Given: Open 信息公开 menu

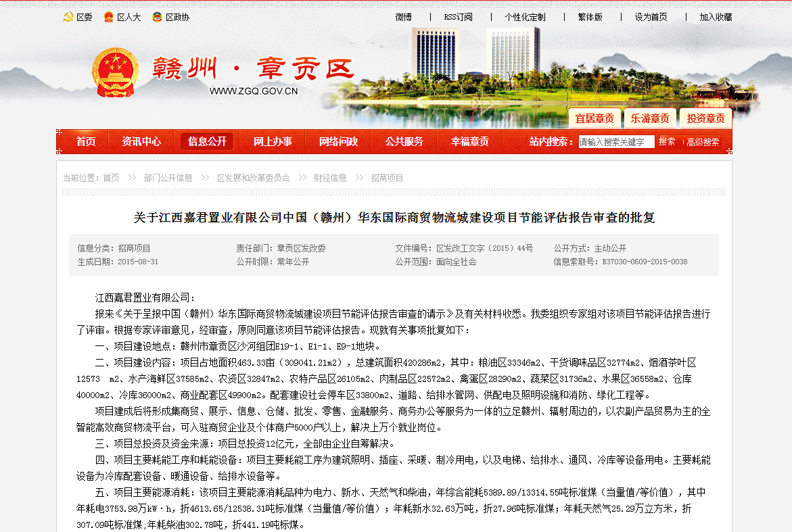Looking at the screenshot, I should pos(207,141).
